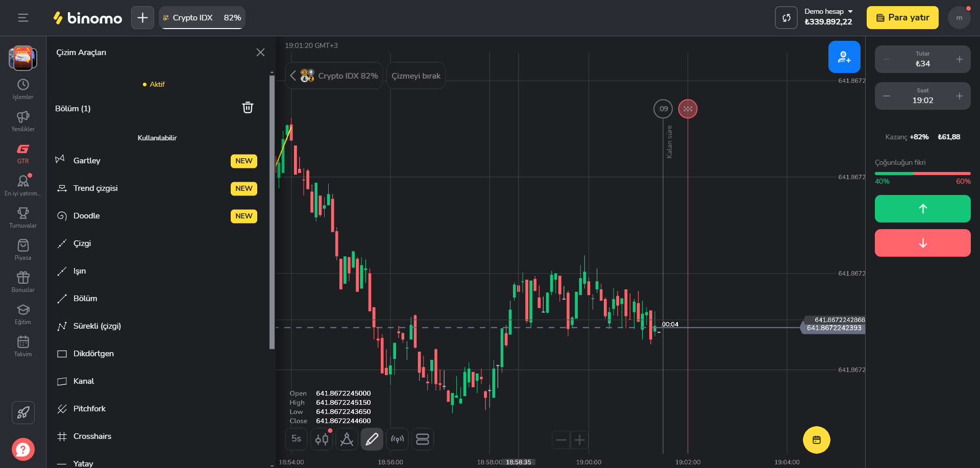The width and height of the screenshot is (980, 468).
Task: Select the Crypto IDX 82% asset tab
Action: [x=202, y=18]
